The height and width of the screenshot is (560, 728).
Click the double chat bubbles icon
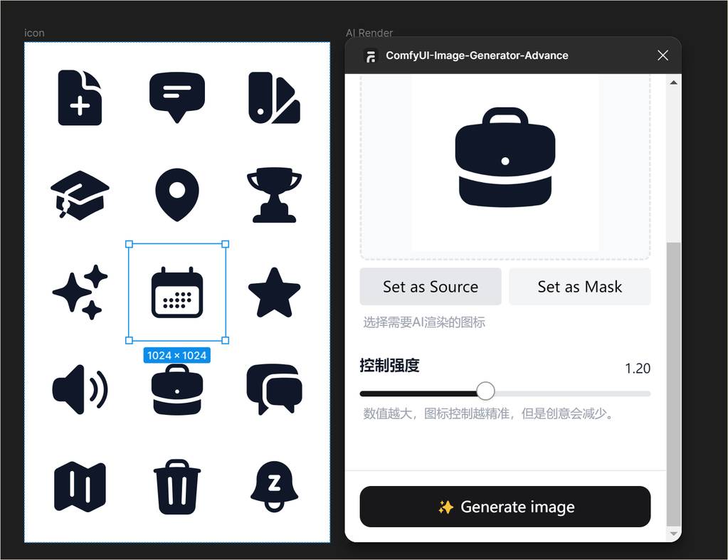[274, 389]
